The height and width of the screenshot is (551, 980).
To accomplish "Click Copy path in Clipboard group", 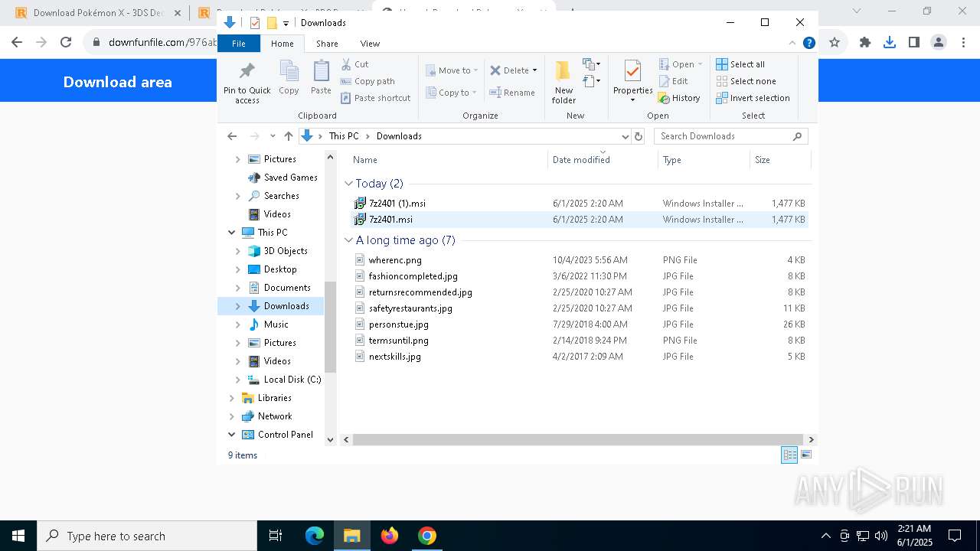I will point(367,81).
